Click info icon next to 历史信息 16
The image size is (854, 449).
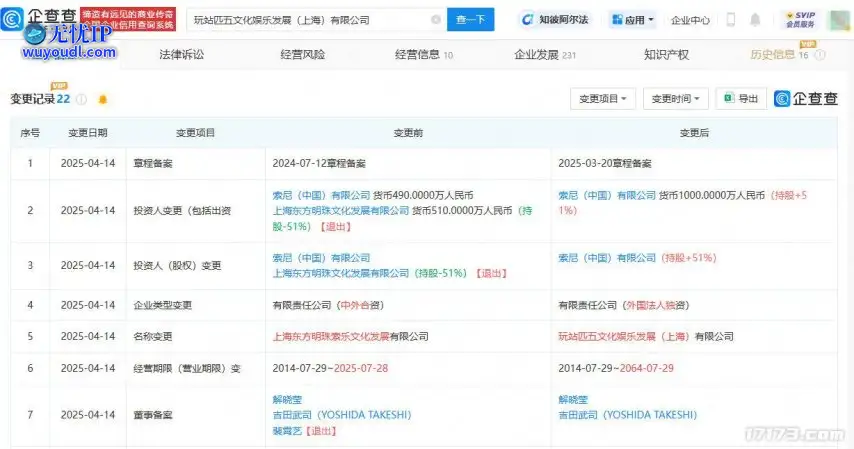[x=820, y=54]
